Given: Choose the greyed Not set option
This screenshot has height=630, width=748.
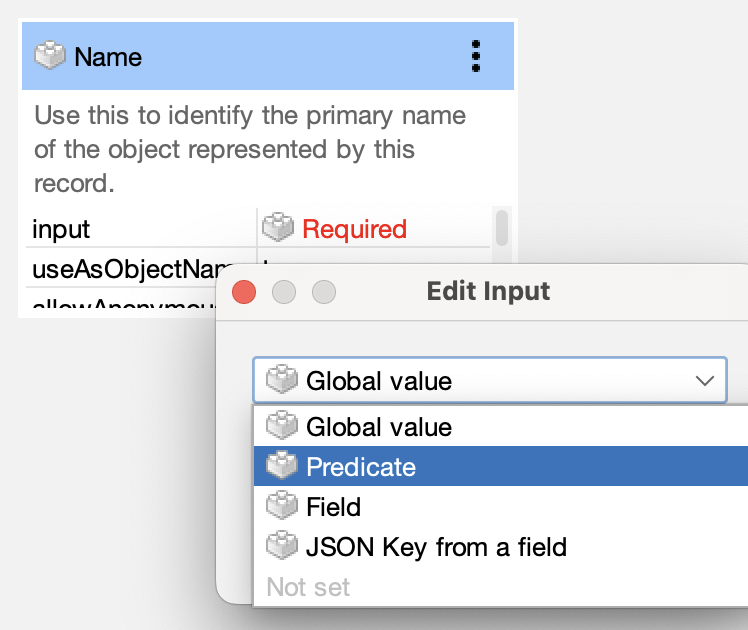Looking at the screenshot, I should (x=500, y=586).
